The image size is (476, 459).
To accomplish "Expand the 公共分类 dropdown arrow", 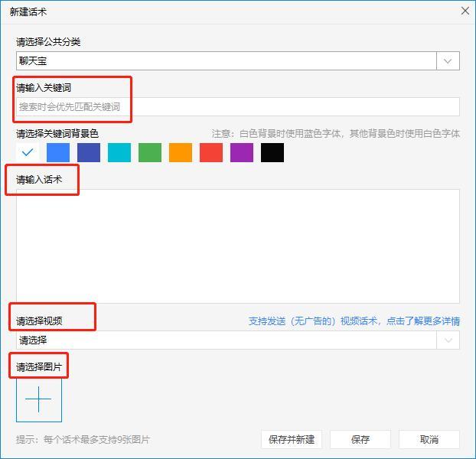I will [x=448, y=61].
